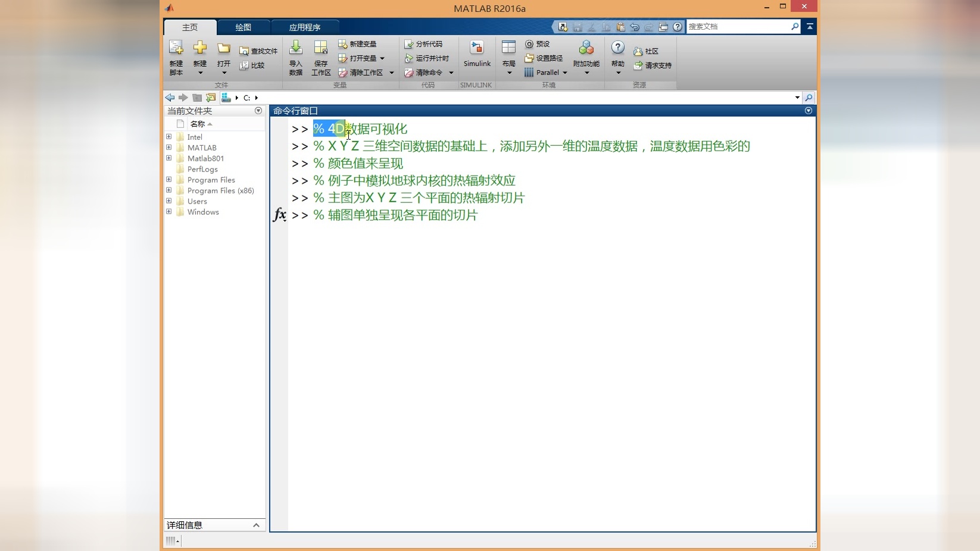Screen dimensions: 980x551
Task: Click the 新建 dropdown arrow under plus
Action: click(200, 73)
